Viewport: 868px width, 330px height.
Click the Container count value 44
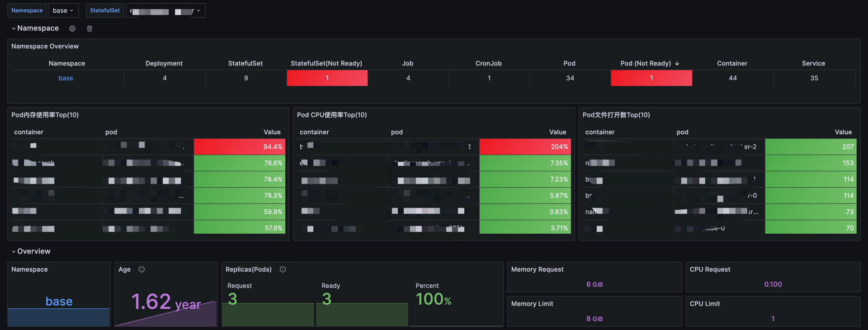(733, 78)
